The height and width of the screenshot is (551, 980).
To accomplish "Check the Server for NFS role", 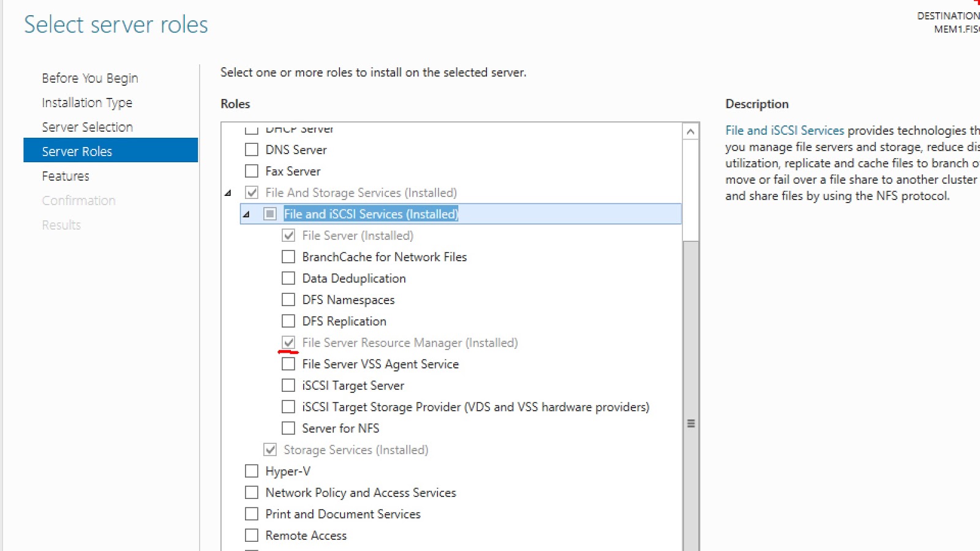I will (x=288, y=428).
